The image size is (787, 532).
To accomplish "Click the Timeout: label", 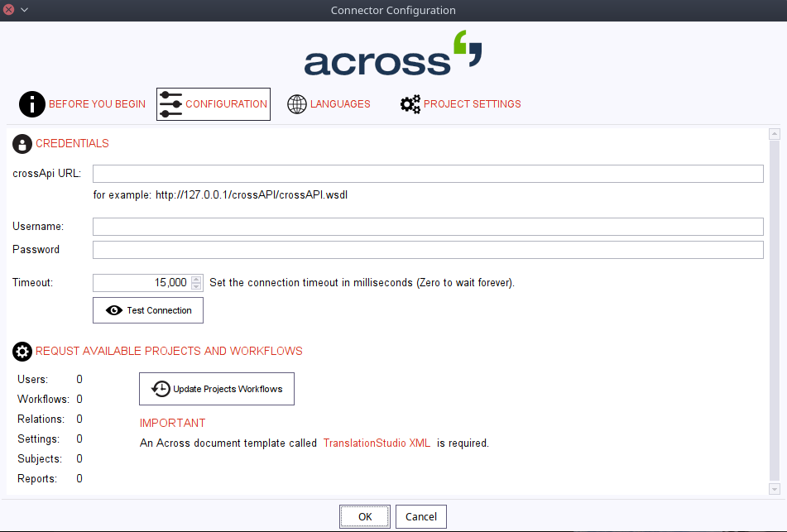I will pos(32,283).
